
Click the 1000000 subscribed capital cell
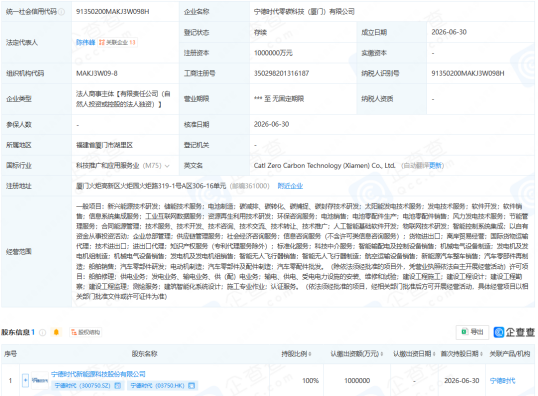pyautogui.click(x=357, y=381)
